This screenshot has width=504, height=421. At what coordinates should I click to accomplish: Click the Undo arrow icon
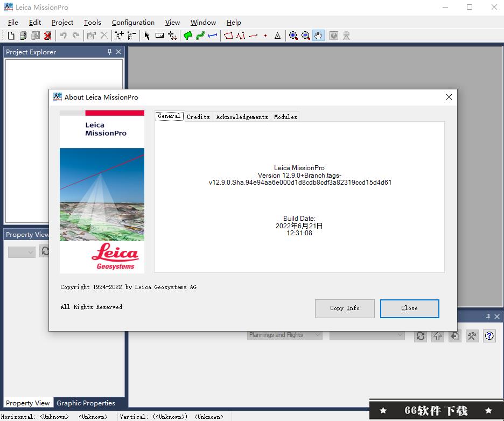pos(64,36)
